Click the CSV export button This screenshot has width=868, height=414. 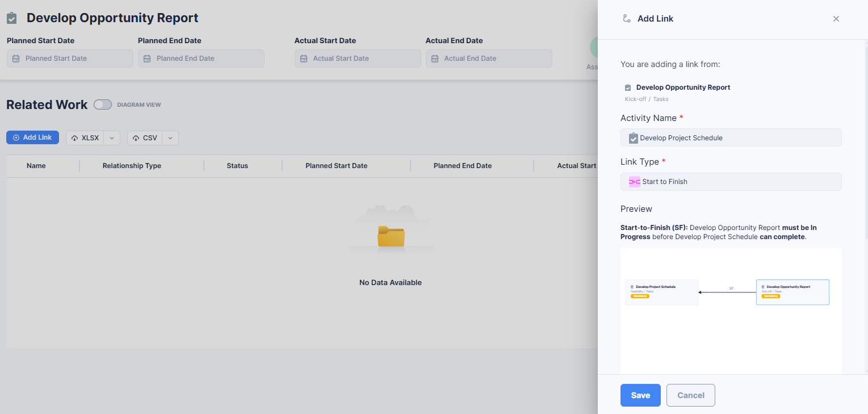click(145, 138)
